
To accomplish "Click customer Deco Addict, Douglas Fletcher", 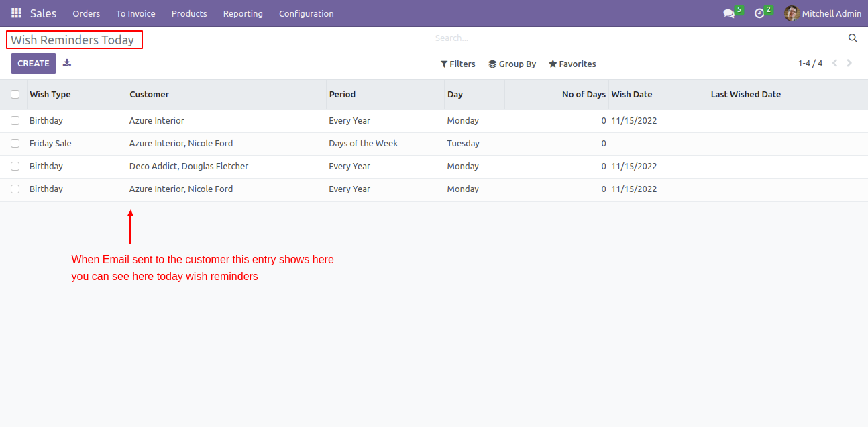I will pyautogui.click(x=189, y=167).
